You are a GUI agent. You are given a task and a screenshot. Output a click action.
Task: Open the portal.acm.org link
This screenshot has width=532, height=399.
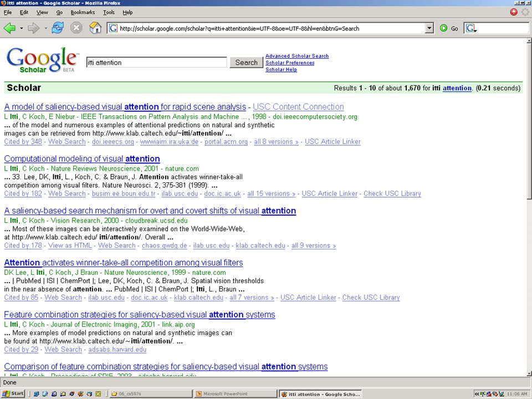226,142
